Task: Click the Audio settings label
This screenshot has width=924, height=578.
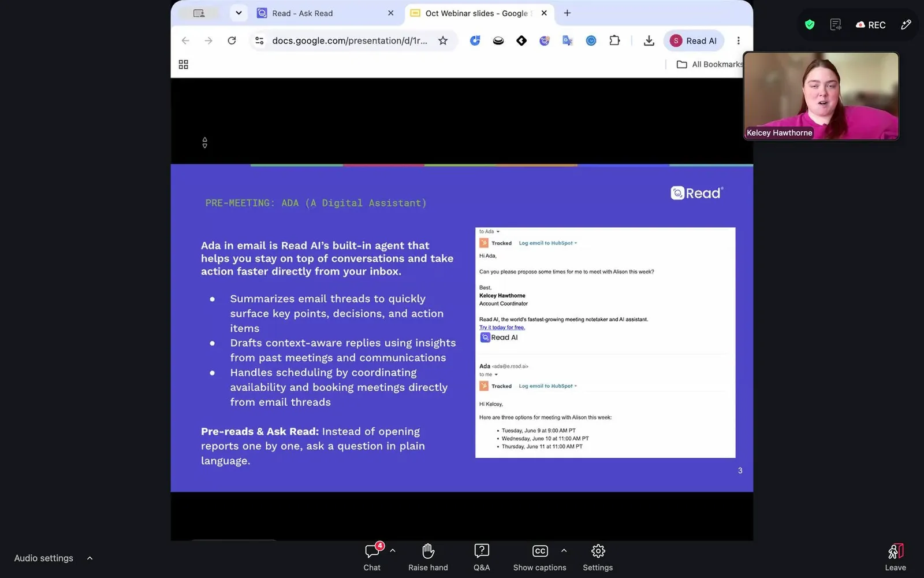Action: coord(44,558)
